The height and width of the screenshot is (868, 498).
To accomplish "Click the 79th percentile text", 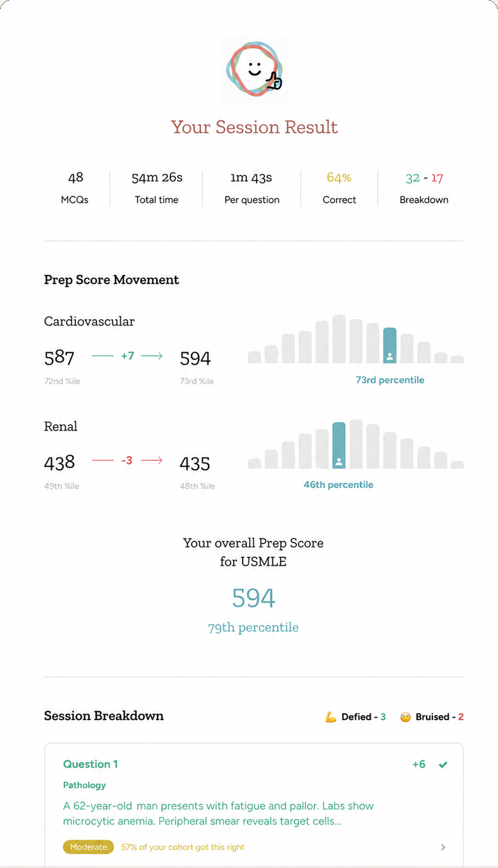I will [253, 628].
